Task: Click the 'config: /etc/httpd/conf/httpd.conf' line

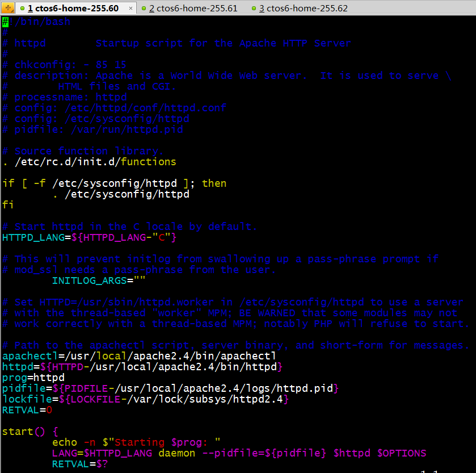Action: click(x=114, y=108)
